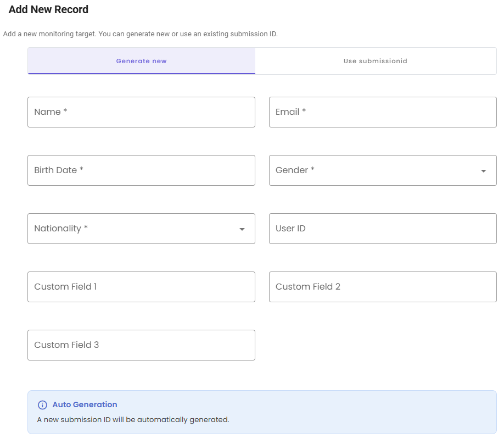Click the info icon in the Auto Generation banner

click(x=43, y=404)
